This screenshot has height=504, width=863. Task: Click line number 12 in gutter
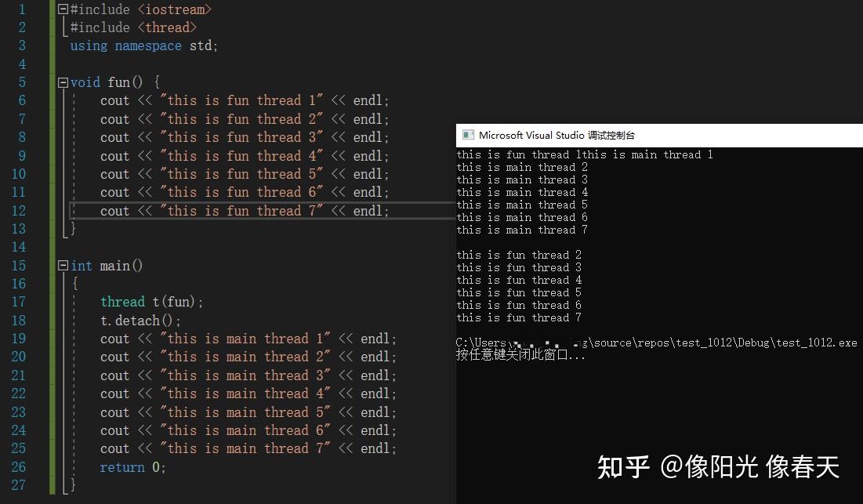coord(18,211)
